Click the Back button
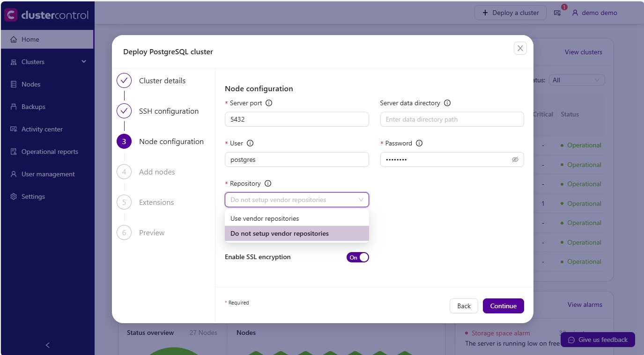The image size is (644, 355). pos(464,306)
